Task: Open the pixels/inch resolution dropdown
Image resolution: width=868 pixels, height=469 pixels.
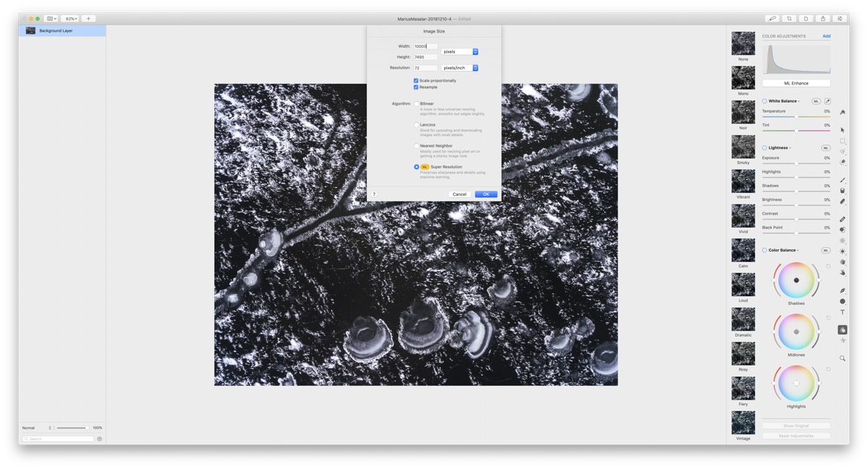Action: tap(460, 68)
